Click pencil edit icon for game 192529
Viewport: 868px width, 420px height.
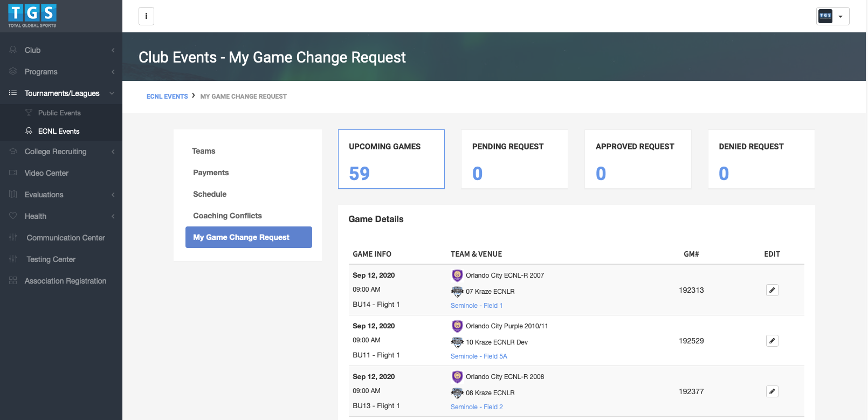772,341
